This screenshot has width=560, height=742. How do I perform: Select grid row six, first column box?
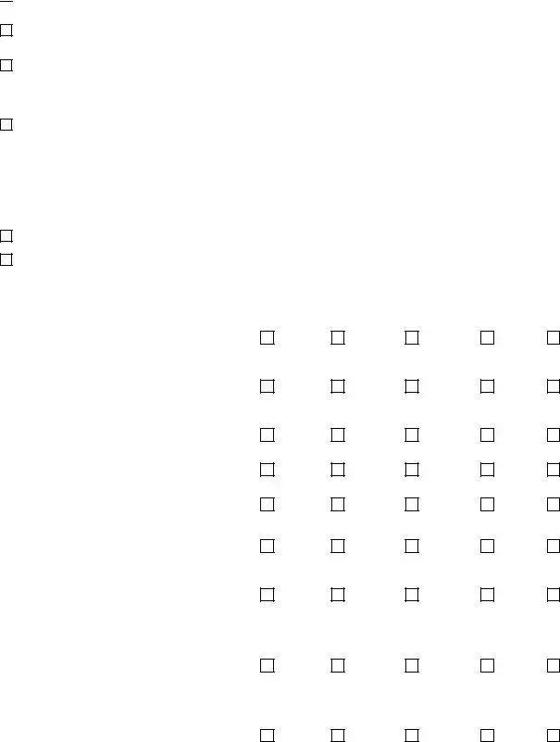point(267,546)
